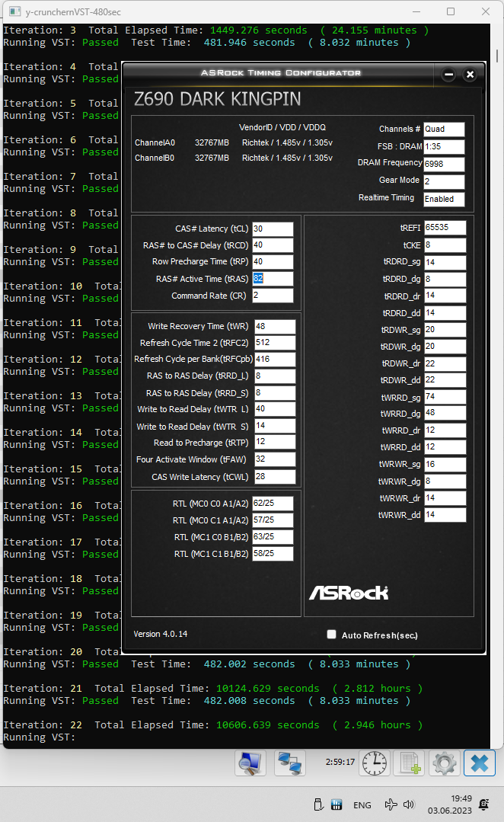Click the Four Activate Window (tFAW) field
The width and height of the screenshot is (504, 822).
275,459
